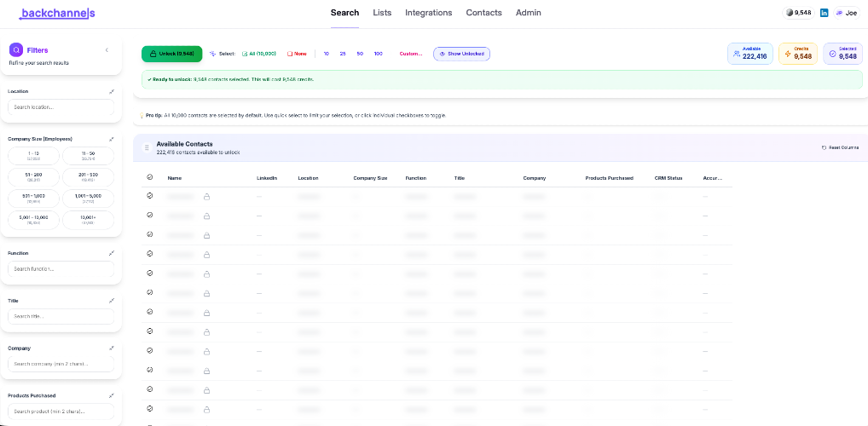Click the Show Unlocked button
The width and height of the screenshot is (868, 426).
[x=461, y=54]
